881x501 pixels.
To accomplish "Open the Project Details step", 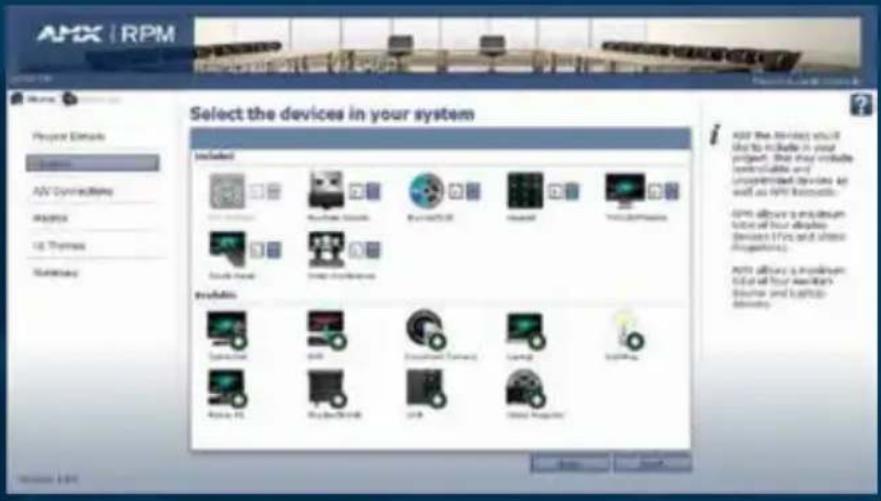I will click(x=69, y=136).
